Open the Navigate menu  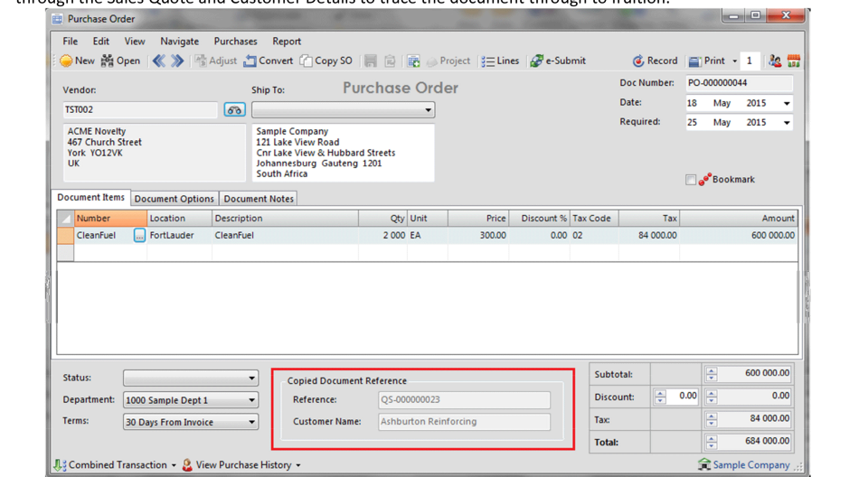tap(179, 42)
